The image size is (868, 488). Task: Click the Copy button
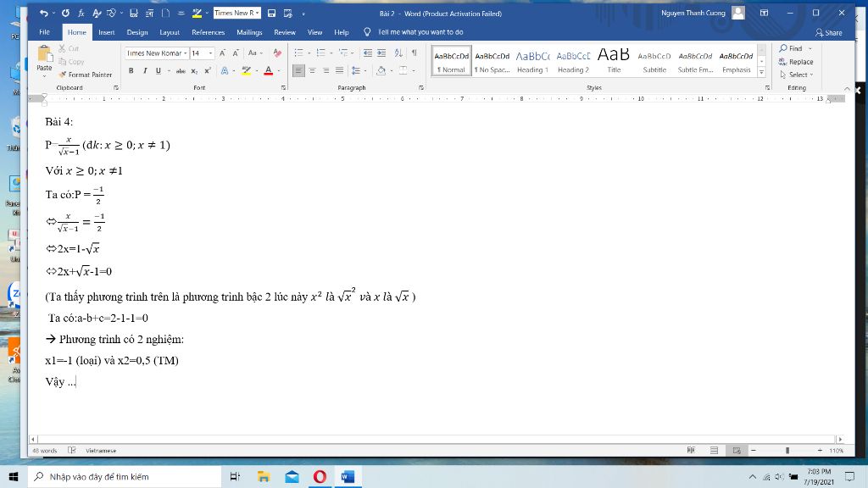coord(71,61)
